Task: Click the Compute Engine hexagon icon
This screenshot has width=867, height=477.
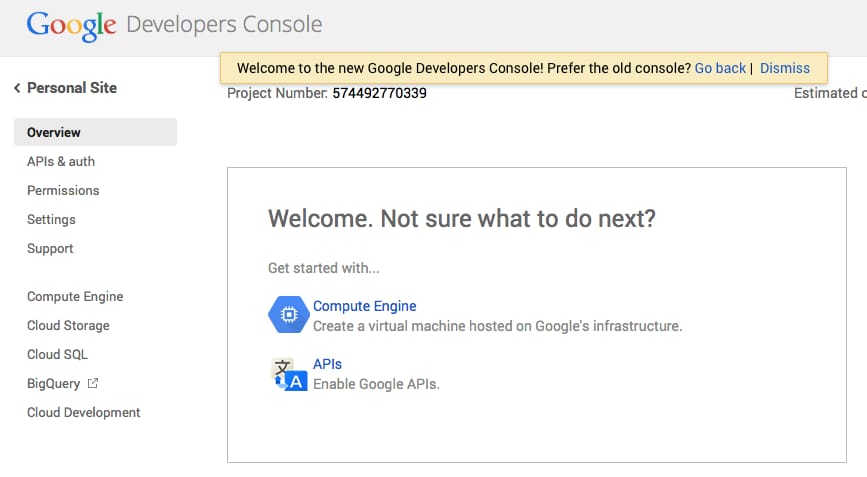Action: tap(288, 314)
